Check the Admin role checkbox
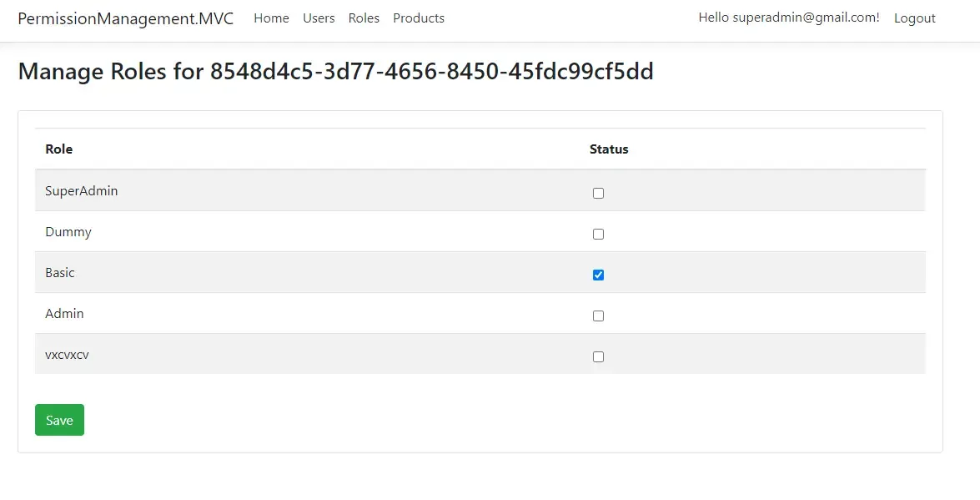The height and width of the screenshot is (500, 980). pyautogui.click(x=598, y=316)
